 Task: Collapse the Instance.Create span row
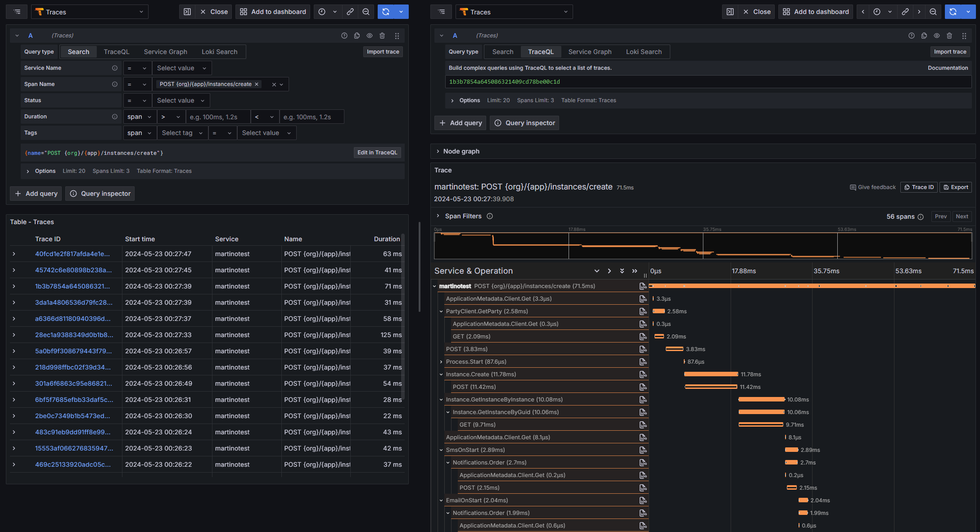[x=441, y=374]
